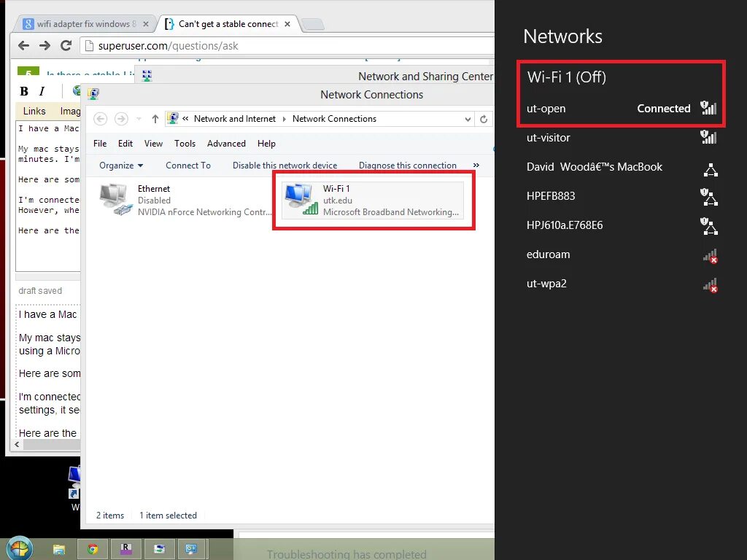
Task: Click in the question body text area
Action: (48, 195)
